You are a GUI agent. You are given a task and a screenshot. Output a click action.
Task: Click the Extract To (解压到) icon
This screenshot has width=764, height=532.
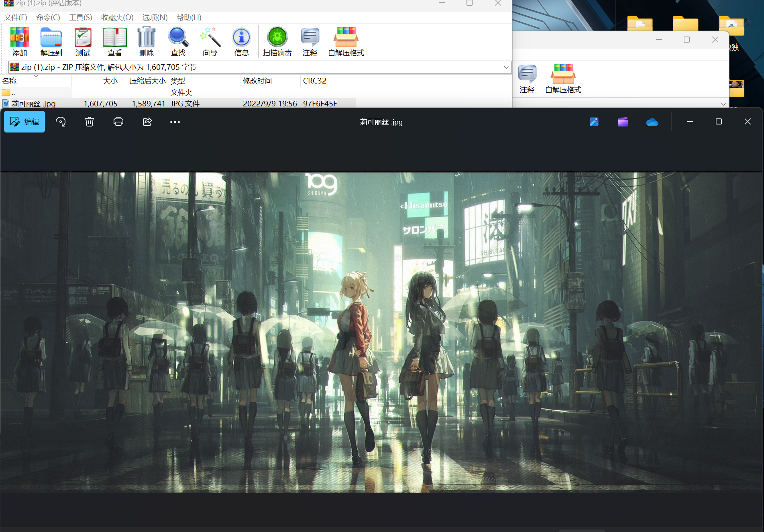point(51,41)
